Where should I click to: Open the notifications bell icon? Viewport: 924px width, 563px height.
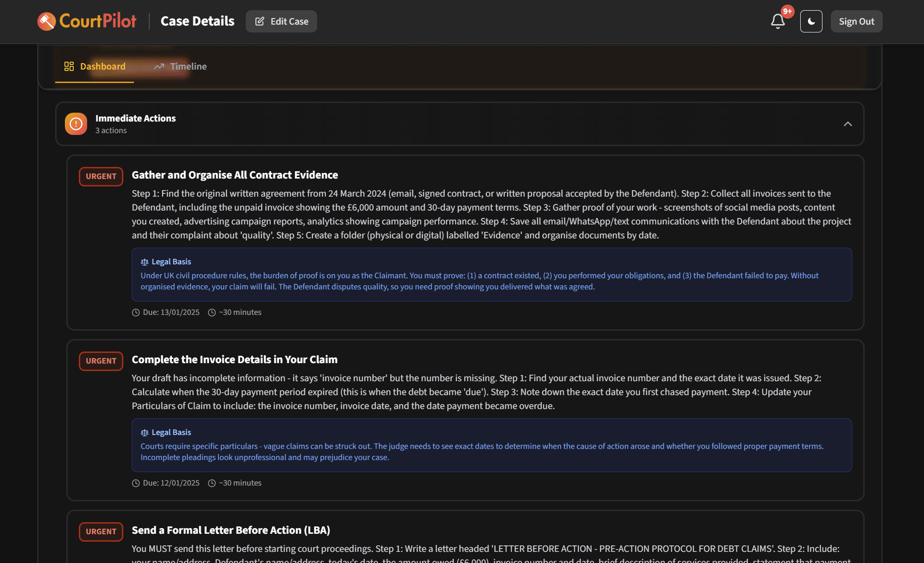pos(777,21)
